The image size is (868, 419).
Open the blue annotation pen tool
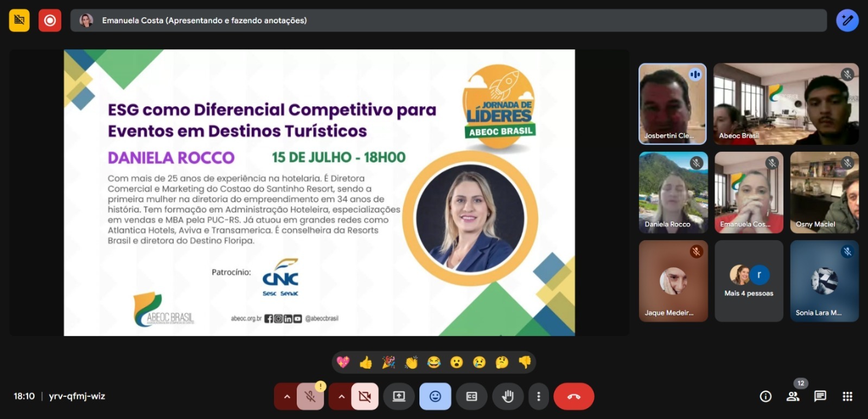pos(847,21)
